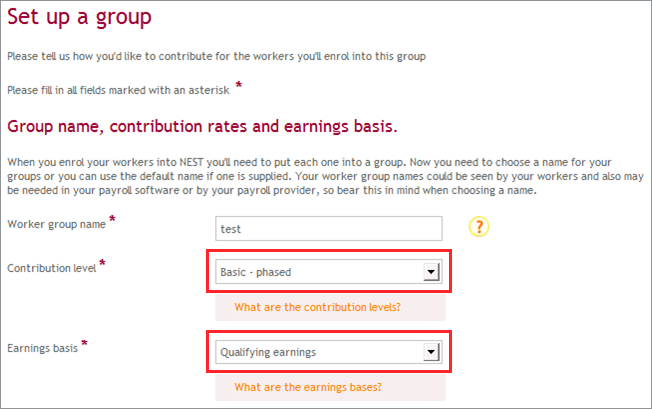Select the 'Basic - phased' combo box
The width and height of the screenshot is (652, 409).
[x=328, y=272]
